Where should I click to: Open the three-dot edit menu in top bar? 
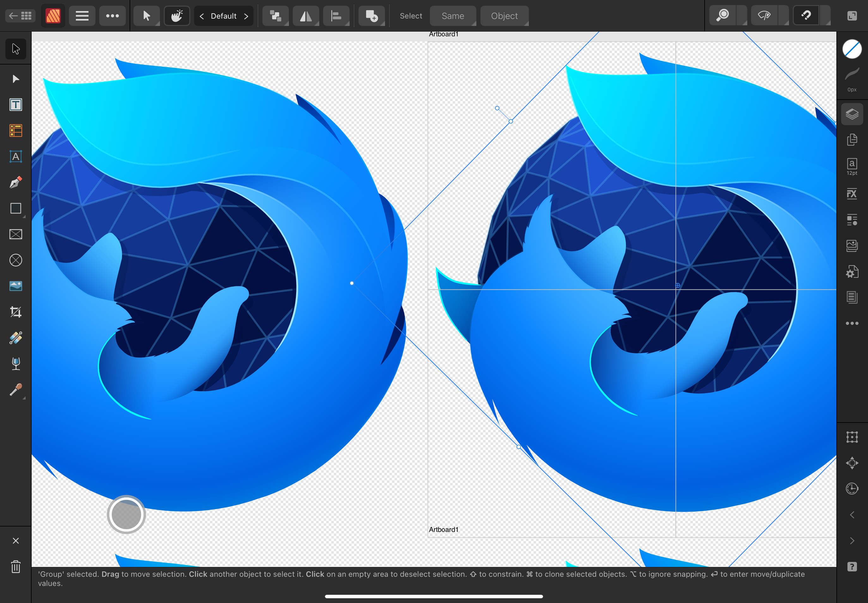point(112,16)
